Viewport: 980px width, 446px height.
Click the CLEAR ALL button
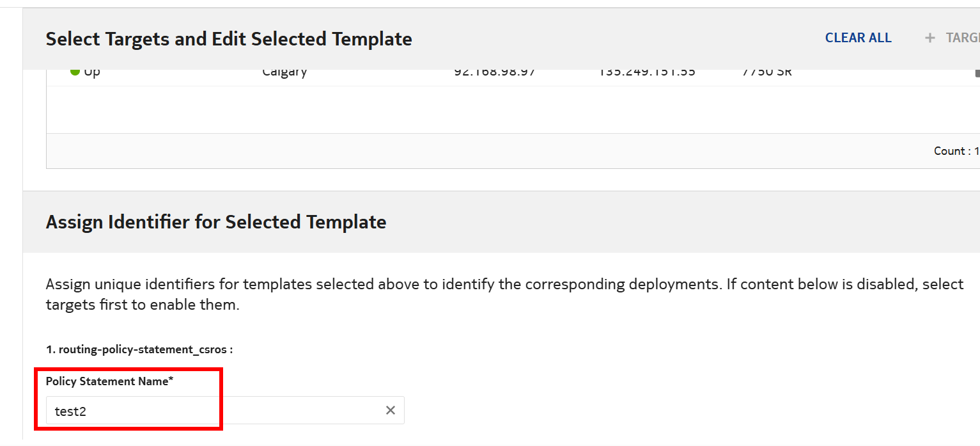(x=858, y=38)
